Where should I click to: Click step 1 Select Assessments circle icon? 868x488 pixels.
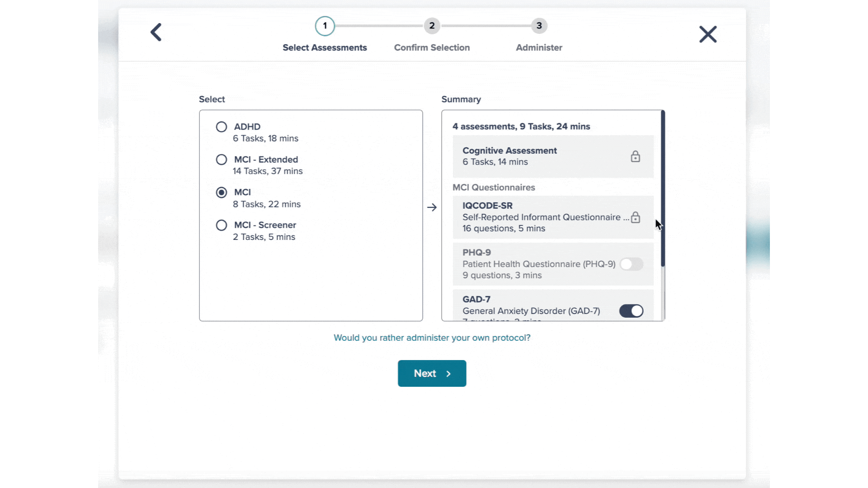pyautogui.click(x=325, y=26)
